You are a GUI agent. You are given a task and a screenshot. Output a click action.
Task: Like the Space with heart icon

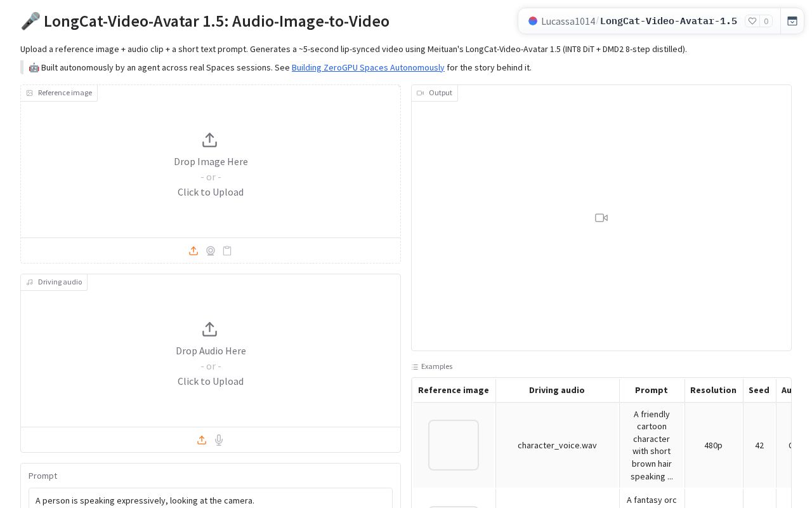(752, 21)
